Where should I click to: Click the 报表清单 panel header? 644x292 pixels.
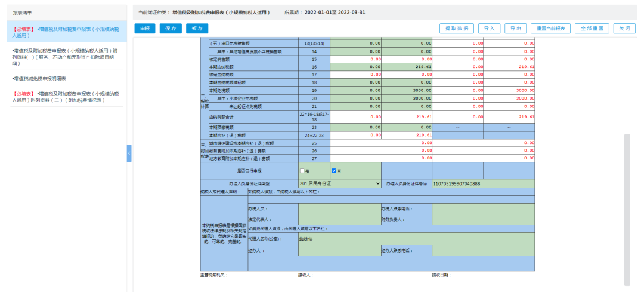[x=67, y=13]
